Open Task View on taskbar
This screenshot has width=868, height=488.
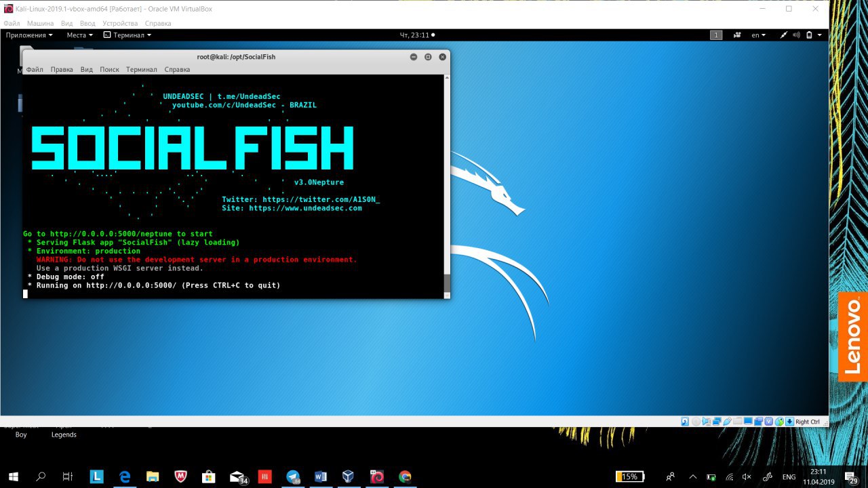click(x=68, y=476)
